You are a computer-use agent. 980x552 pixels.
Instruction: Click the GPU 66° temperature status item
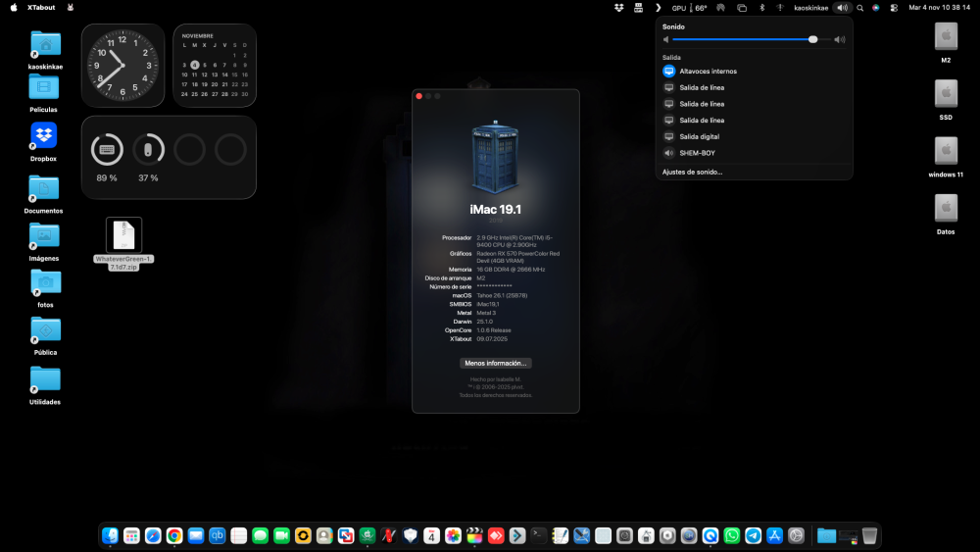pos(689,8)
